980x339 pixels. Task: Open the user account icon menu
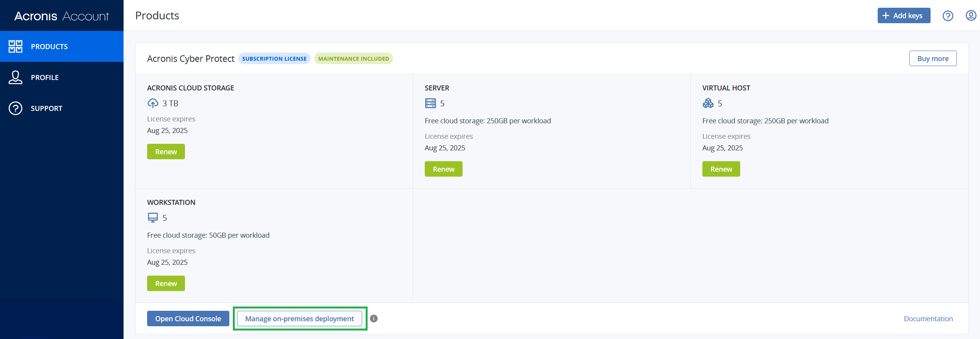(x=971, y=16)
